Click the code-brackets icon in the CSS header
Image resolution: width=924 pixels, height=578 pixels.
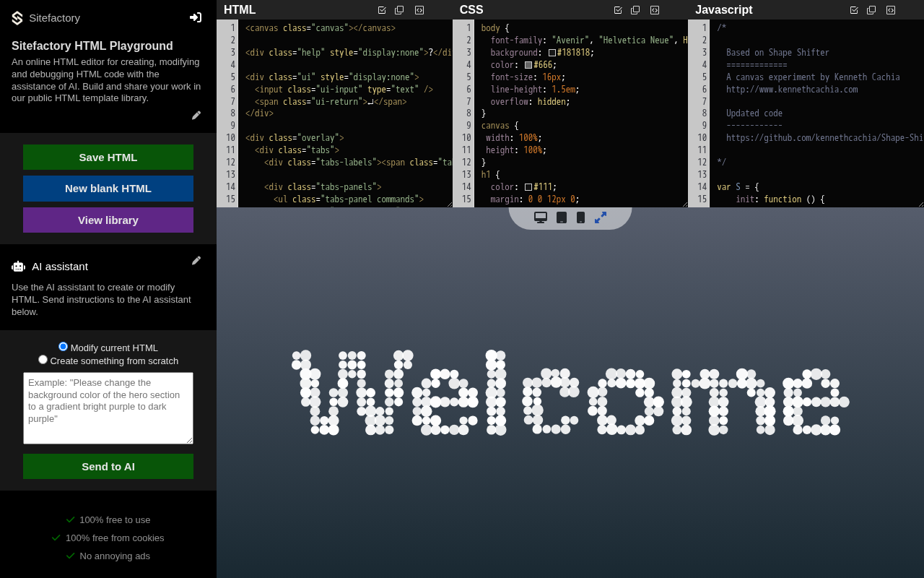tap(655, 10)
